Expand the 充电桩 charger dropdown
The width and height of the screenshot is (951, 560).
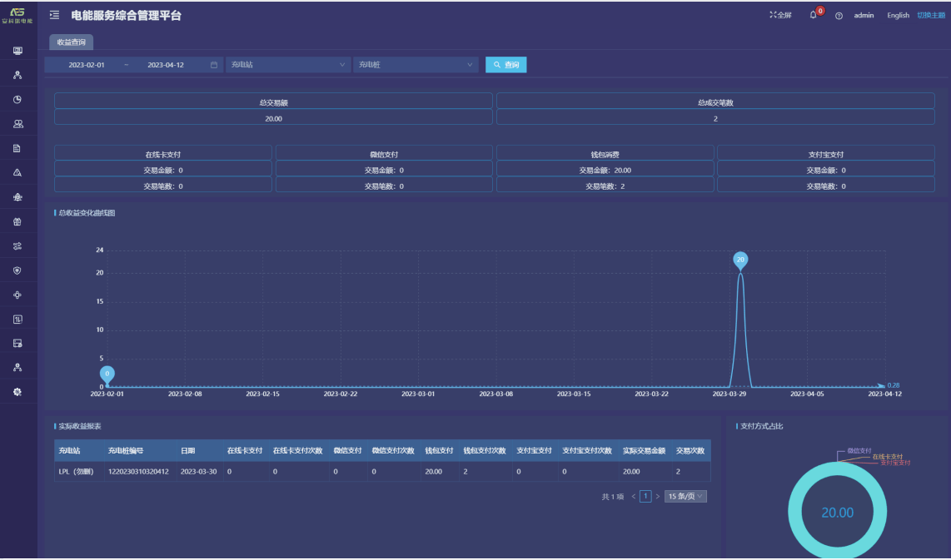(416, 65)
